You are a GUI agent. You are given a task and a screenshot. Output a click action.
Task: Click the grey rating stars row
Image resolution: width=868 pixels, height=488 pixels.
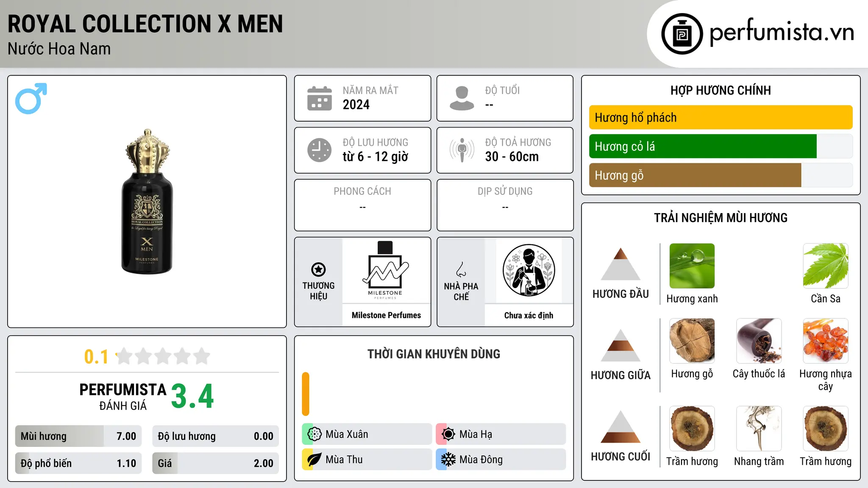coord(163,356)
